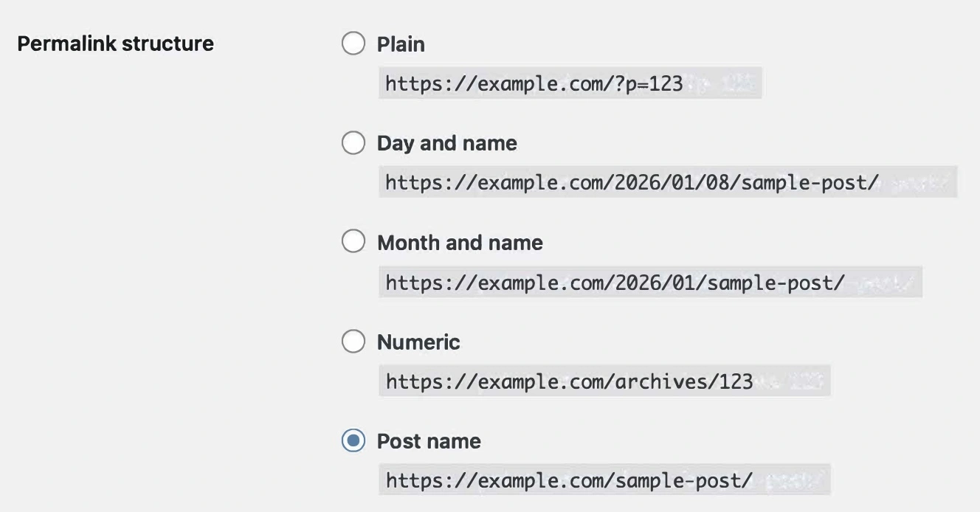This screenshot has width=980, height=512.
Task: Click the 'Plain' label text
Action: tap(401, 44)
